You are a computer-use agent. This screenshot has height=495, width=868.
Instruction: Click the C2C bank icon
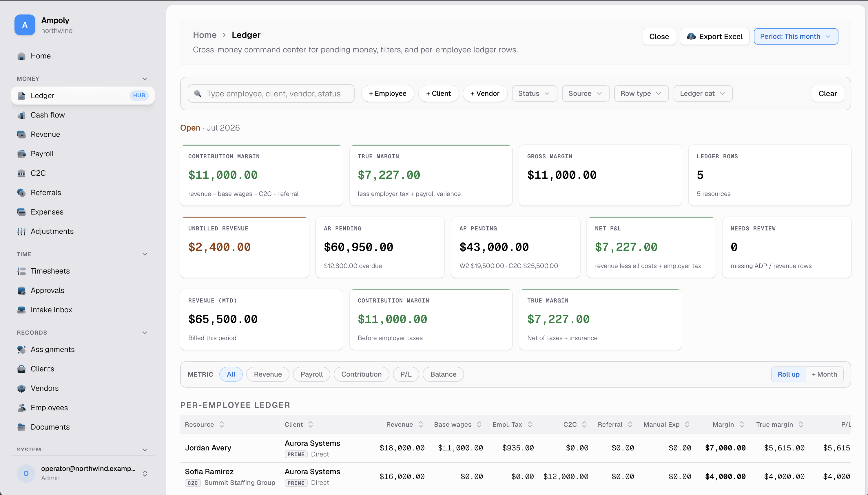(21, 173)
